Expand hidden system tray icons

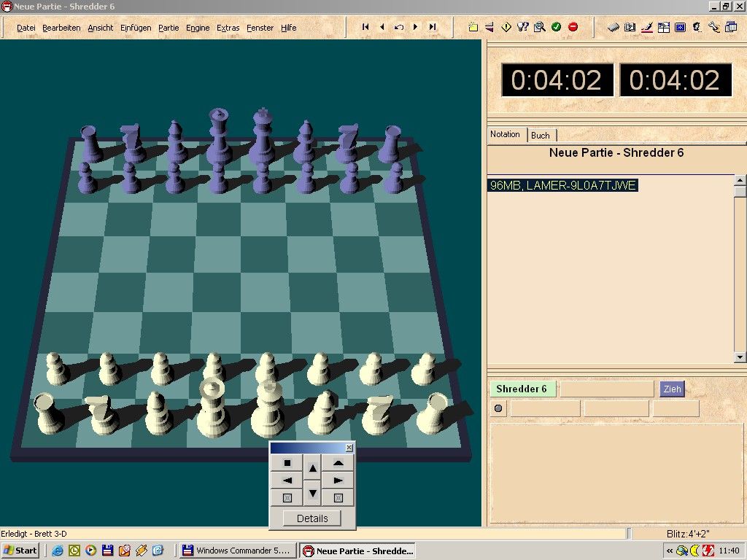pyautogui.click(x=670, y=551)
